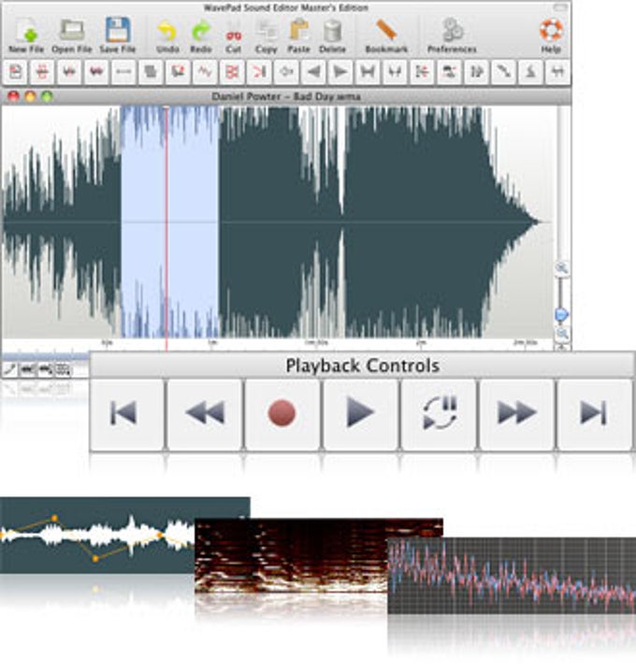The image size is (636, 672).
Task: Play the audio track
Action: click(360, 413)
